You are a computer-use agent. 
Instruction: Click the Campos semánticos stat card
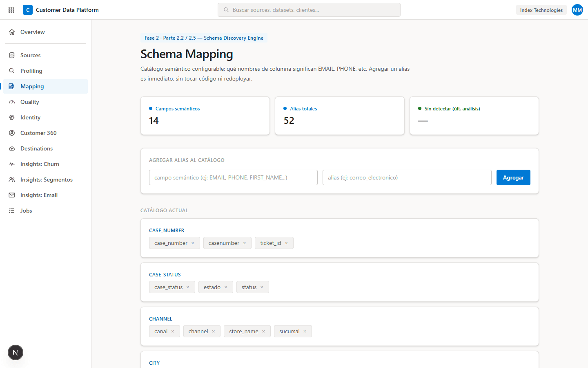pyautogui.click(x=205, y=116)
